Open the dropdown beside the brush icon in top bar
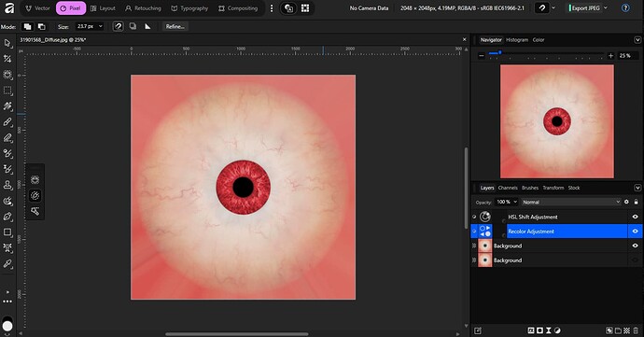Image resolution: width=644 pixels, height=337 pixels. [x=553, y=7]
